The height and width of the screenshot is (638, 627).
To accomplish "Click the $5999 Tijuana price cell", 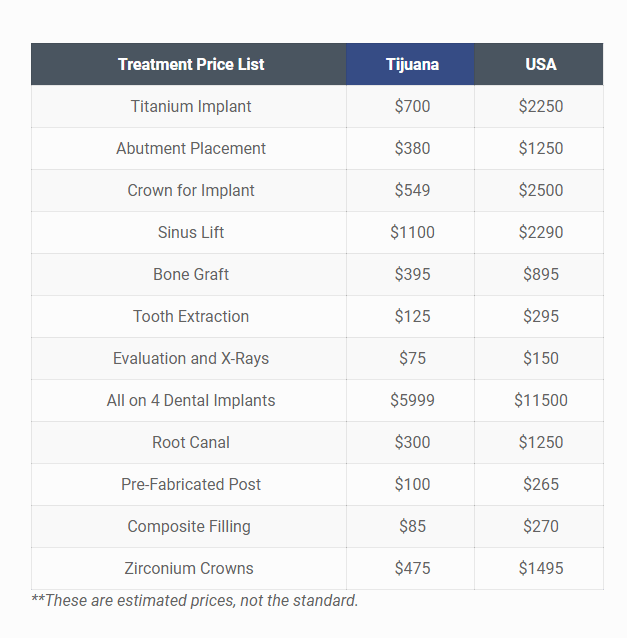I will coord(412,400).
